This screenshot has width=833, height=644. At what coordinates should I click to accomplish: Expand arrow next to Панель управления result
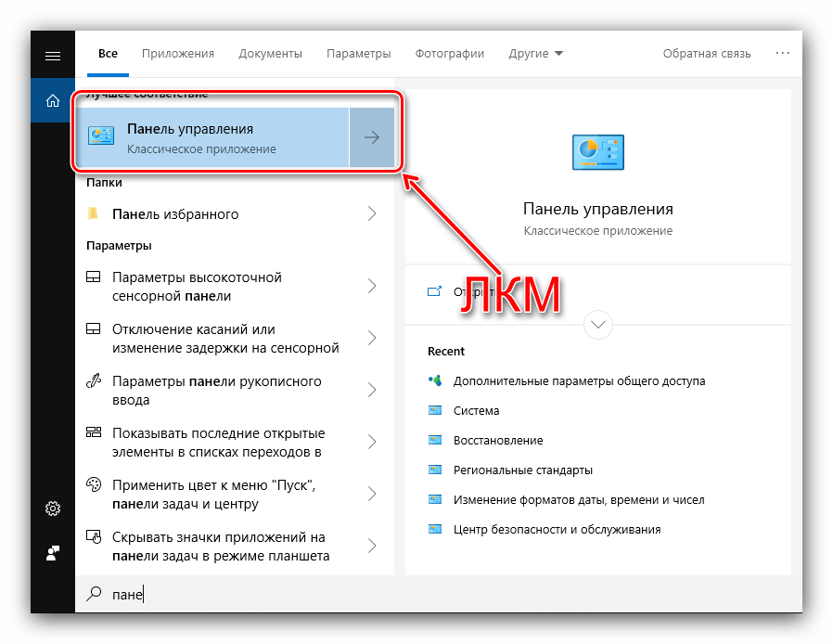372,137
